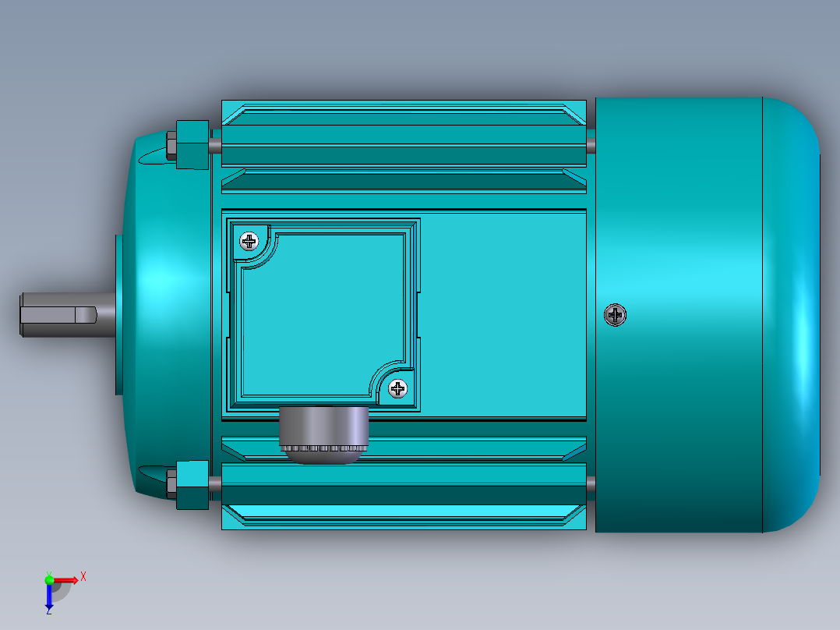Select the upper hex nut on front bracket

(x=173, y=147)
